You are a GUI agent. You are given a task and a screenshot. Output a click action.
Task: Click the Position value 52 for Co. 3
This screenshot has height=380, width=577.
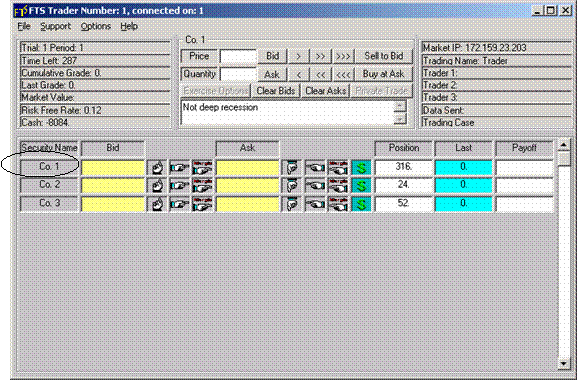pyautogui.click(x=404, y=203)
